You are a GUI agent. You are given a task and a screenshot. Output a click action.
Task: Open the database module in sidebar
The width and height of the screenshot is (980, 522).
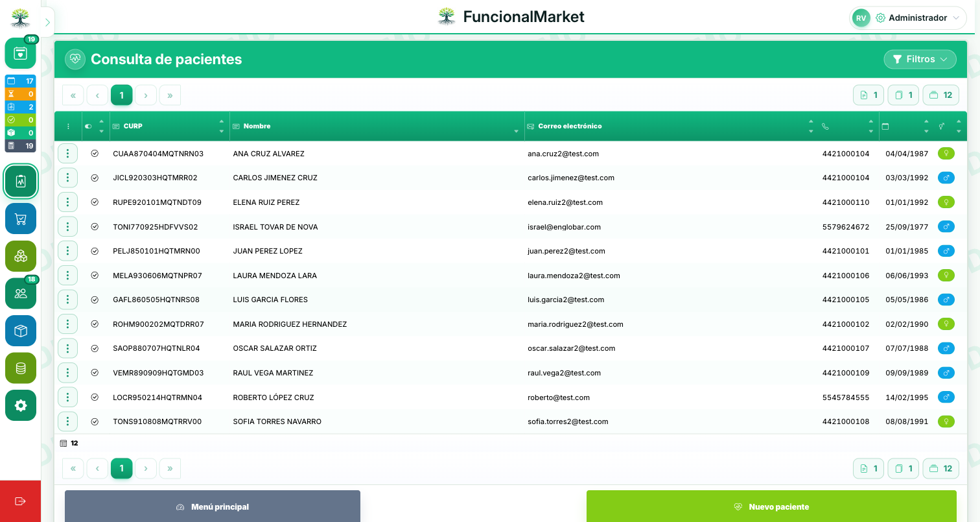21,368
